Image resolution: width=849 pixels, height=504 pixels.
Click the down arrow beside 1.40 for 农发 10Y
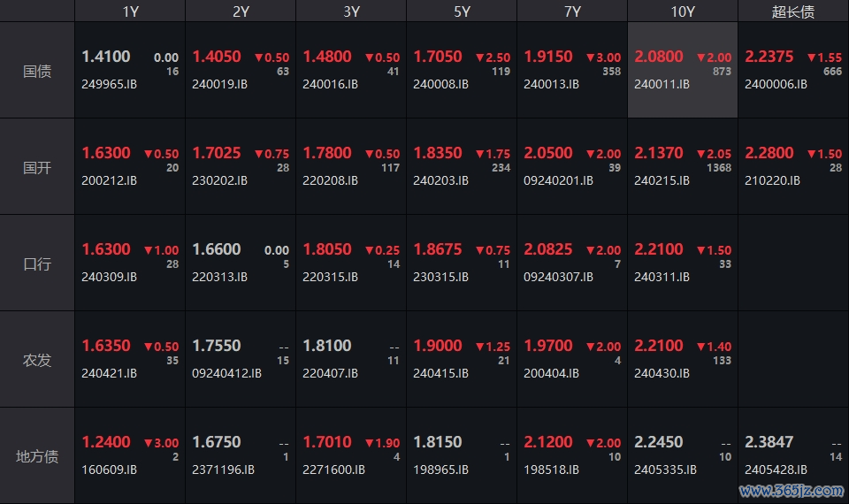coord(700,347)
